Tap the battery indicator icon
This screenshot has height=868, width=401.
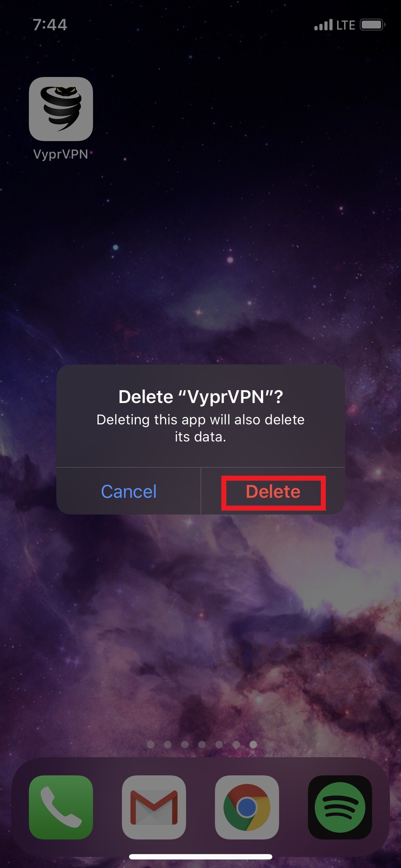tap(372, 25)
